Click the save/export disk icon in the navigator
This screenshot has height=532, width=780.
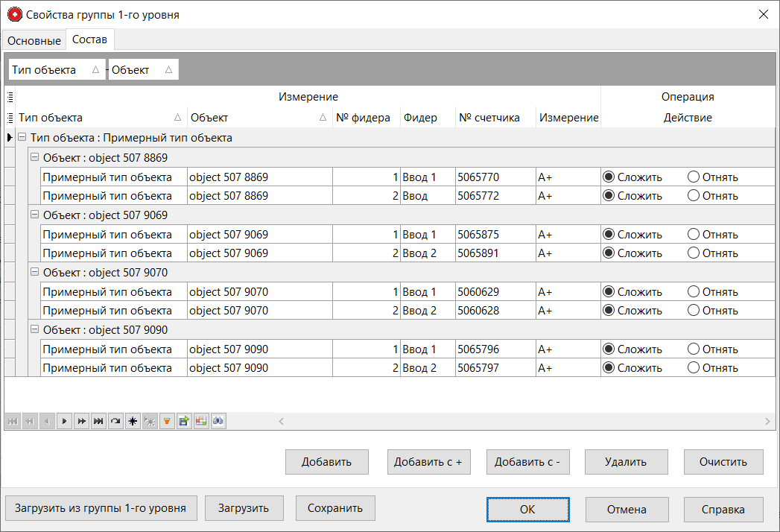184,422
